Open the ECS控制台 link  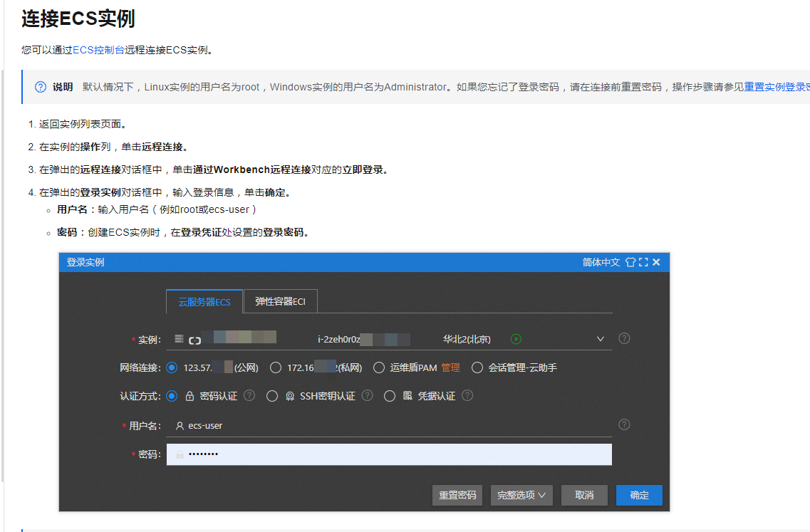click(x=98, y=50)
